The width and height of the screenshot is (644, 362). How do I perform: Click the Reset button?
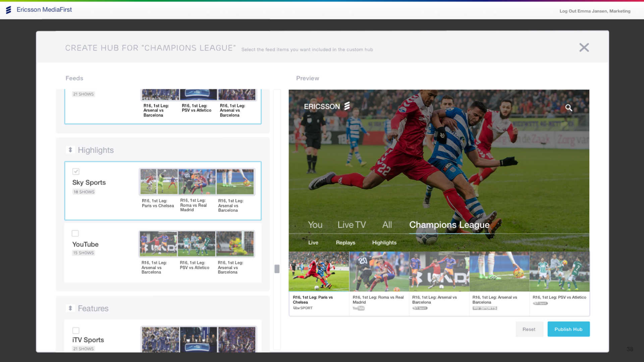click(x=529, y=329)
